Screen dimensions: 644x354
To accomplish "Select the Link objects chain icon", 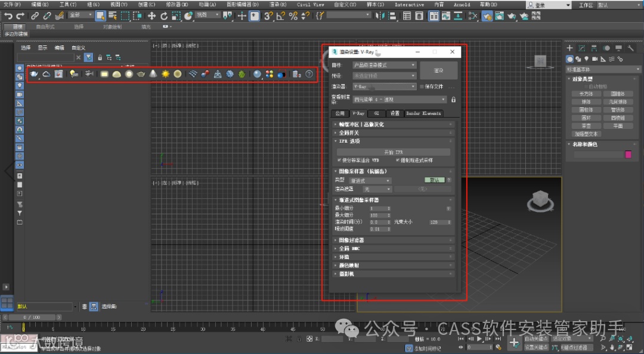I will pyautogui.click(x=35, y=16).
